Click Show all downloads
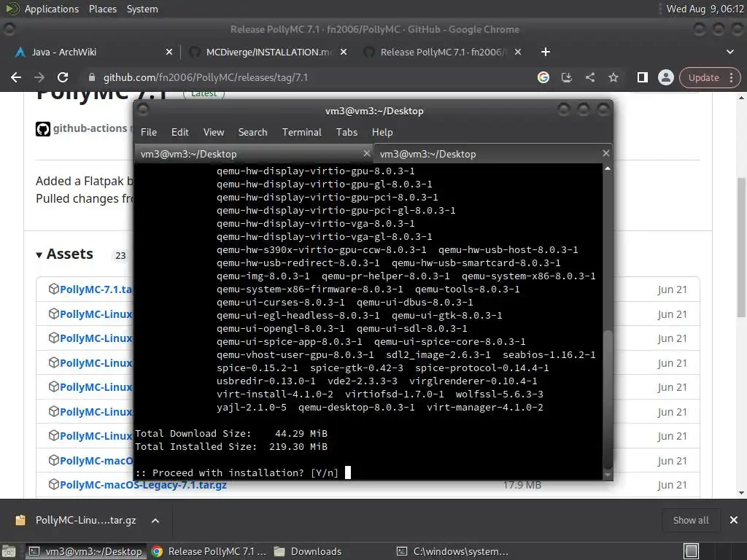Image resolution: width=747 pixels, height=560 pixels. pyautogui.click(x=690, y=520)
